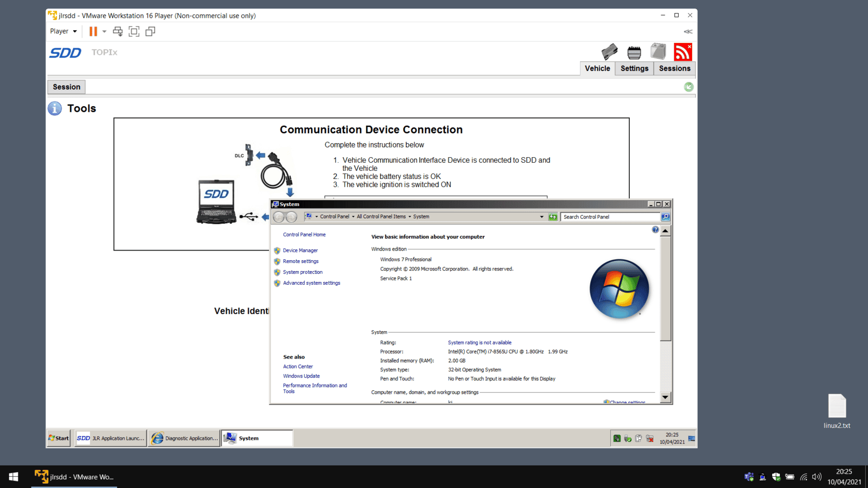Screen dimensions: 868x488
Task: Expand the address bar history dropdown arrow
Action: pos(541,217)
